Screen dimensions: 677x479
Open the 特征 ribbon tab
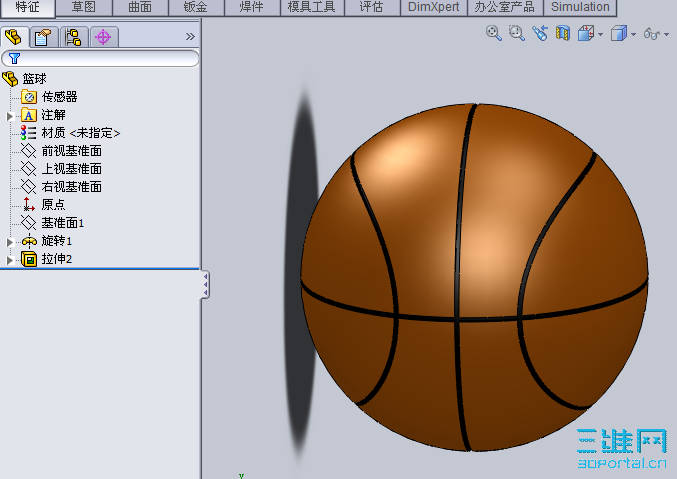click(x=28, y=7)
